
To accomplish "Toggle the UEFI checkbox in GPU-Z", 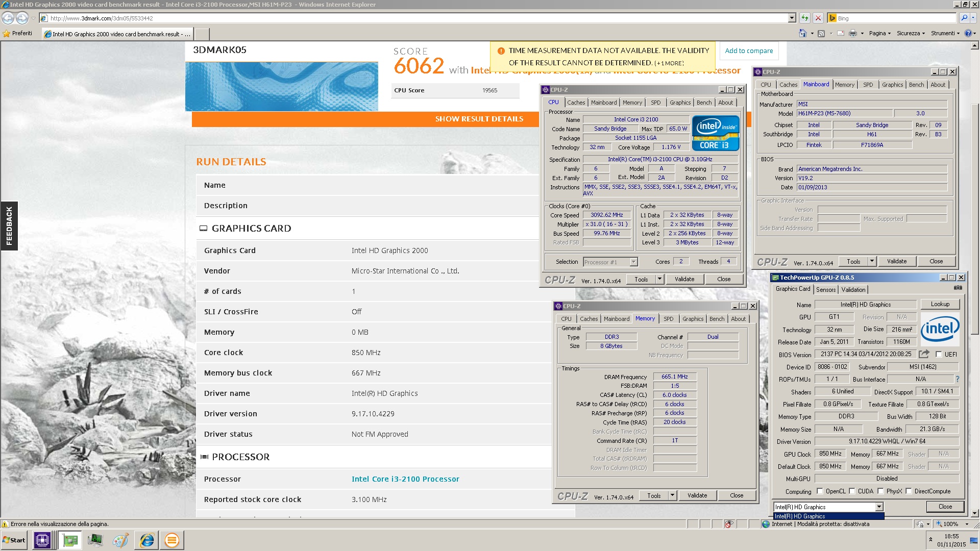I will pyautogui.click(x=939, y=354).
